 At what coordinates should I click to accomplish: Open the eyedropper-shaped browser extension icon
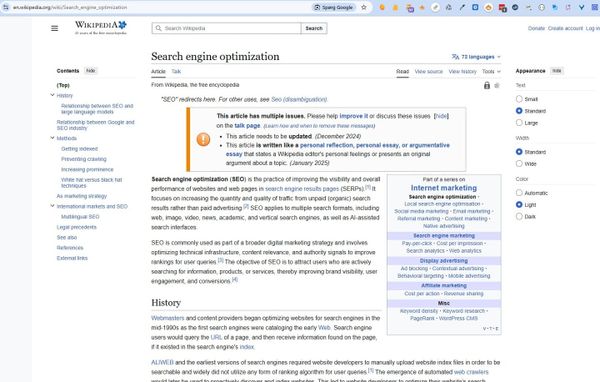(x=462, y=7)
